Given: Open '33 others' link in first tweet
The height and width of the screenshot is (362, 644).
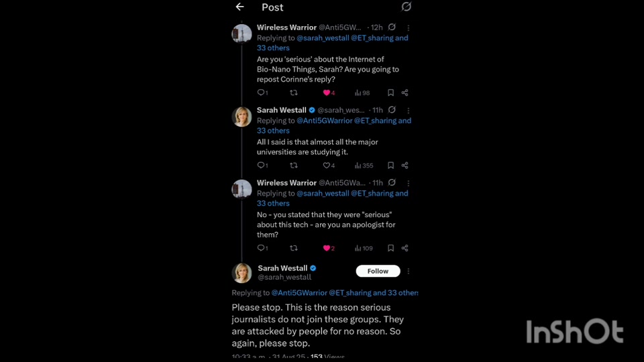Looking at the screenshot, I should (273, 48).
